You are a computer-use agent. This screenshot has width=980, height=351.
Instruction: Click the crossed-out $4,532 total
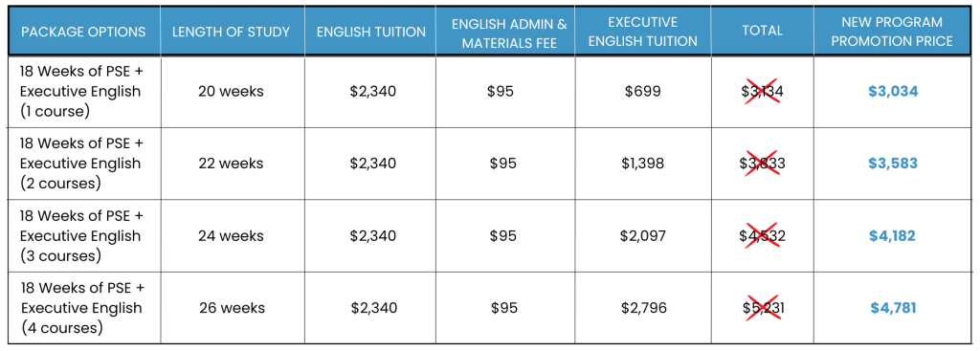coord(762,236)
